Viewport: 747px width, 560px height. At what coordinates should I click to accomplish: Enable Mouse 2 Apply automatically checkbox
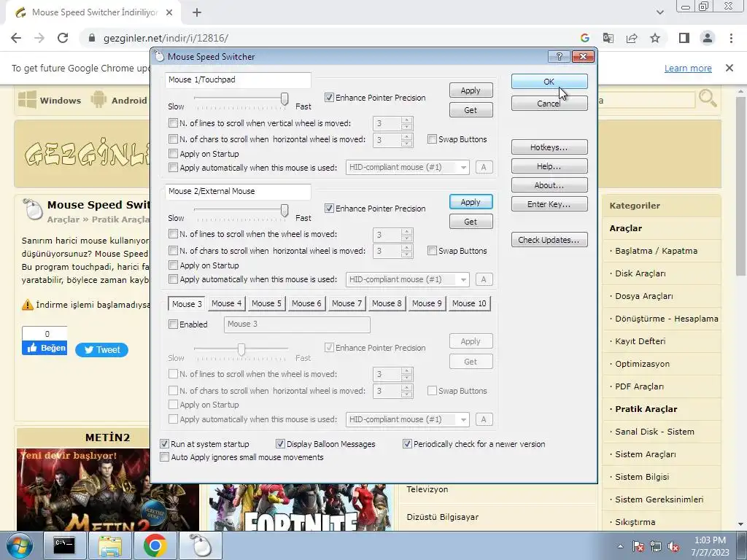tap(173, 279)
